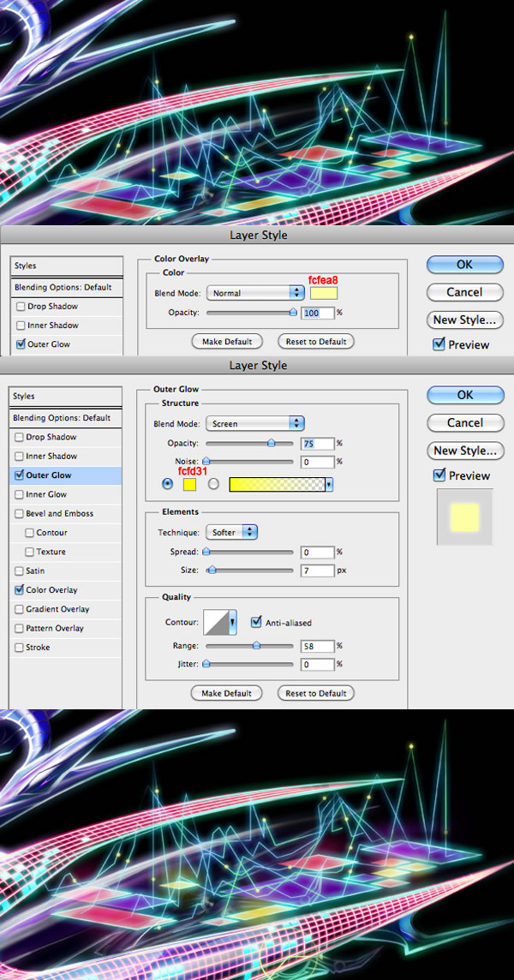Click Reset to Default in Color Overlay dialog

[x=316, y=342]
